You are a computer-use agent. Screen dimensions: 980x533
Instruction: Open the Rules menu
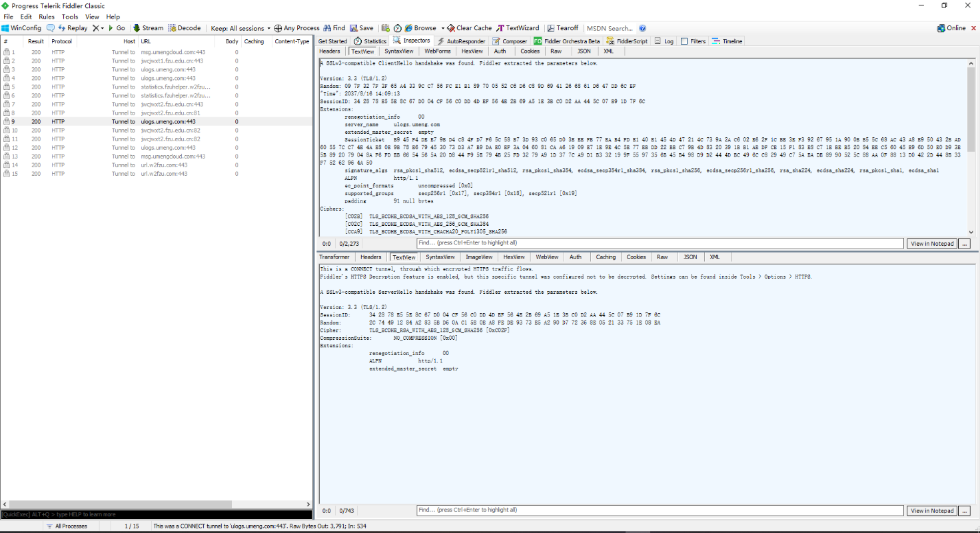point(47,17)
